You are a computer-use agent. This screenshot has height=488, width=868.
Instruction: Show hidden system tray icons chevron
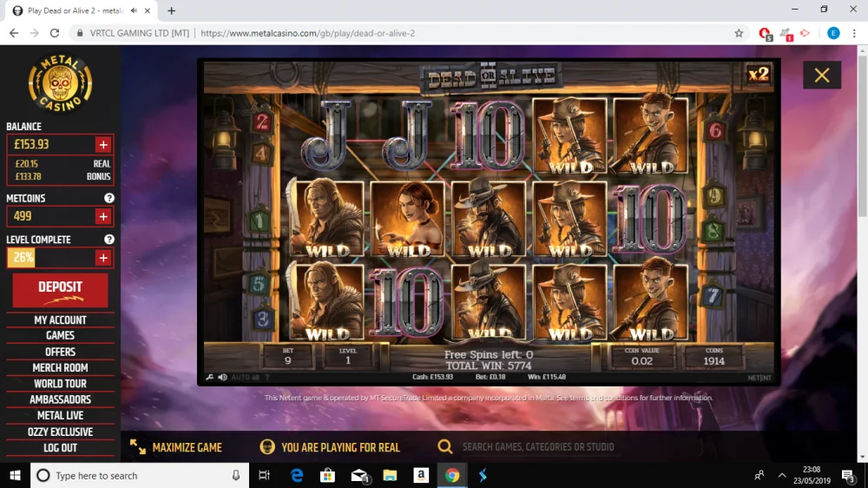tap(782, 475)
